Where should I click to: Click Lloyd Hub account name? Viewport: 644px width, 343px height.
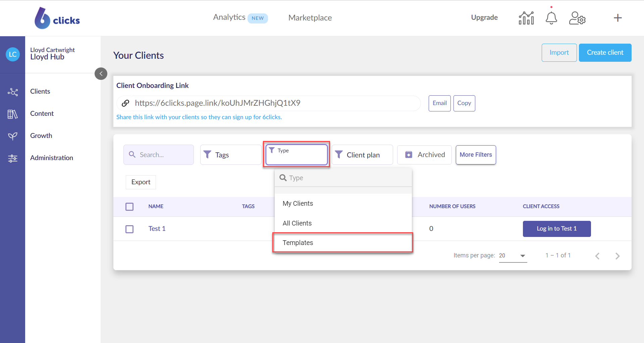[47, 57]
